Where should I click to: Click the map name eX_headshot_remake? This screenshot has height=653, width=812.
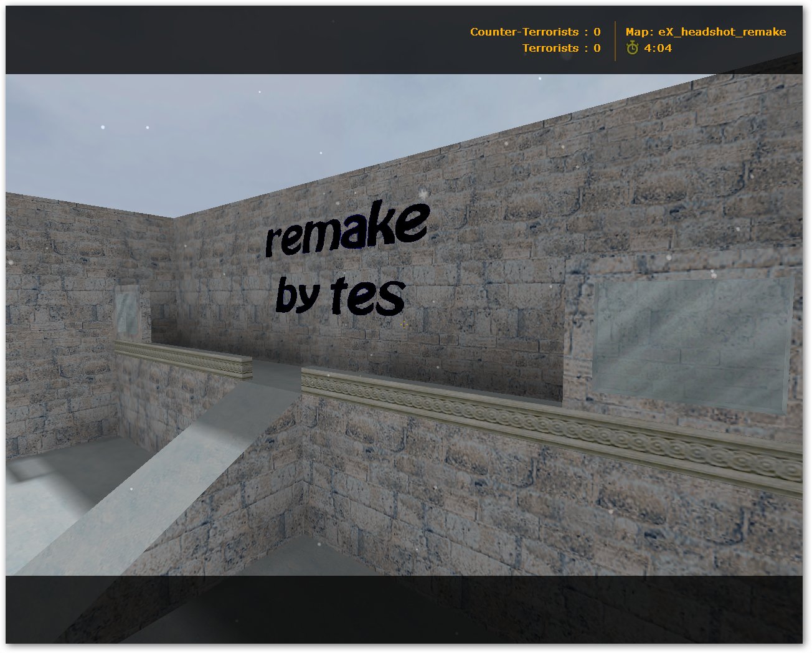[722, 32]
